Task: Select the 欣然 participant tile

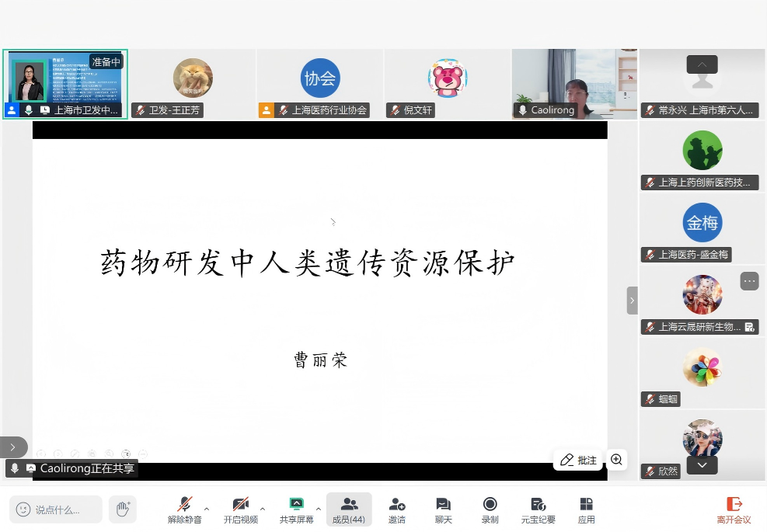Action: pos(702,445)
